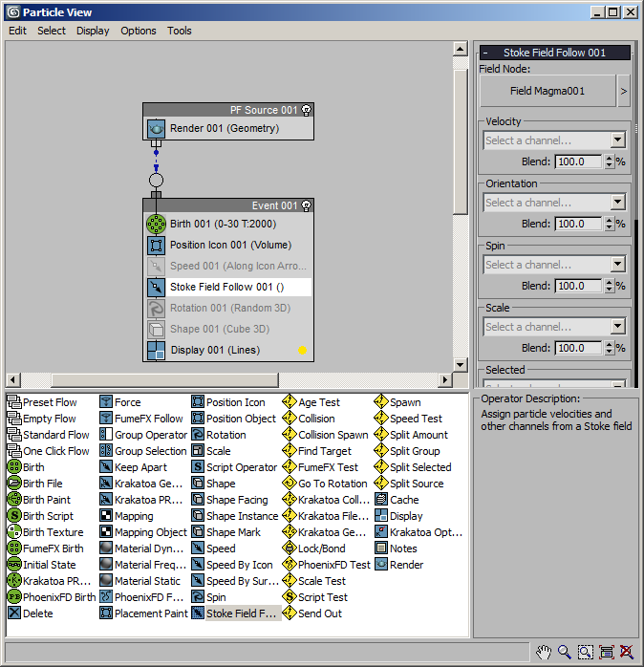Click the Birth 001 operator icon
The width and height of the screenshot is (644, 667).
pos(156,225)
